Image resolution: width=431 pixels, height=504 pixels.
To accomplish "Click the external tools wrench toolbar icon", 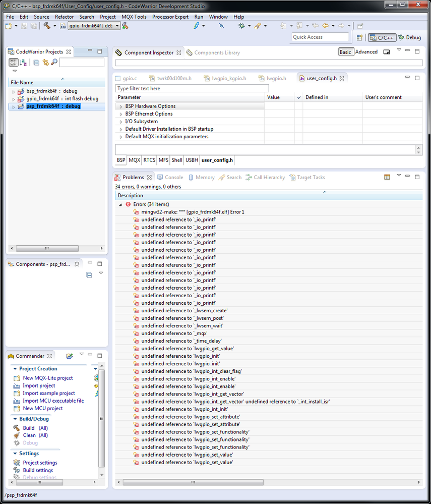I will [258, 26].
